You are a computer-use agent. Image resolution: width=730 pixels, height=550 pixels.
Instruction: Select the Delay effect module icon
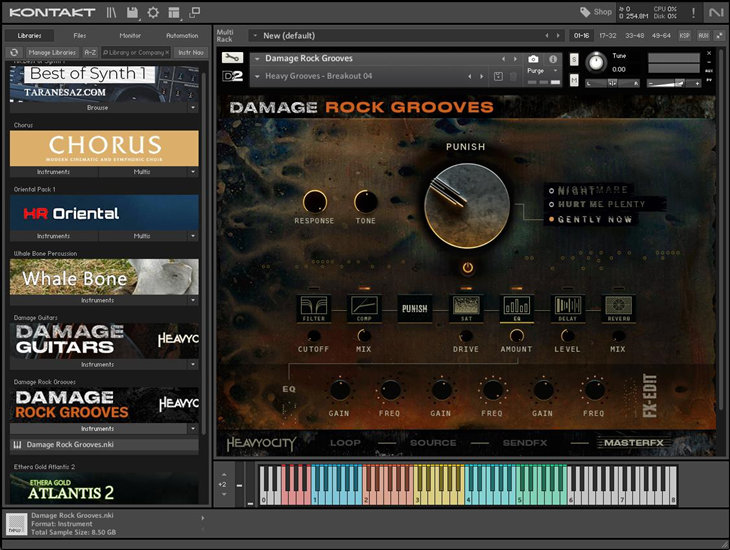point(567,309)
